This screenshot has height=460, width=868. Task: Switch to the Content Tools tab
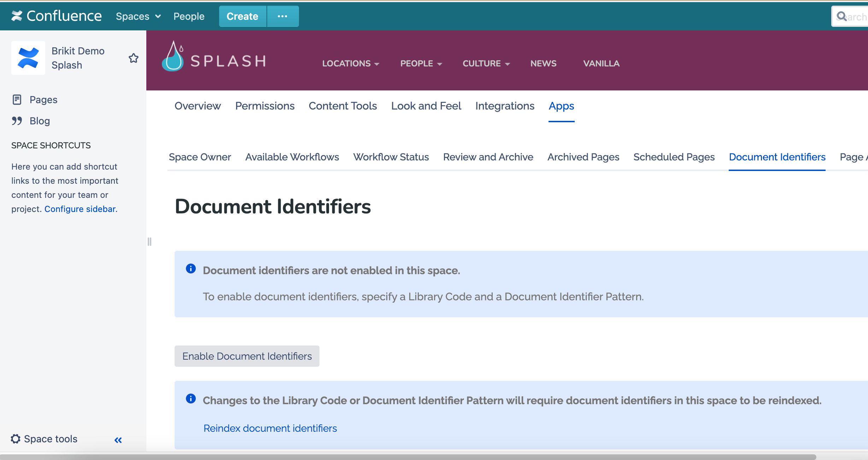click(x=343, y=106)
